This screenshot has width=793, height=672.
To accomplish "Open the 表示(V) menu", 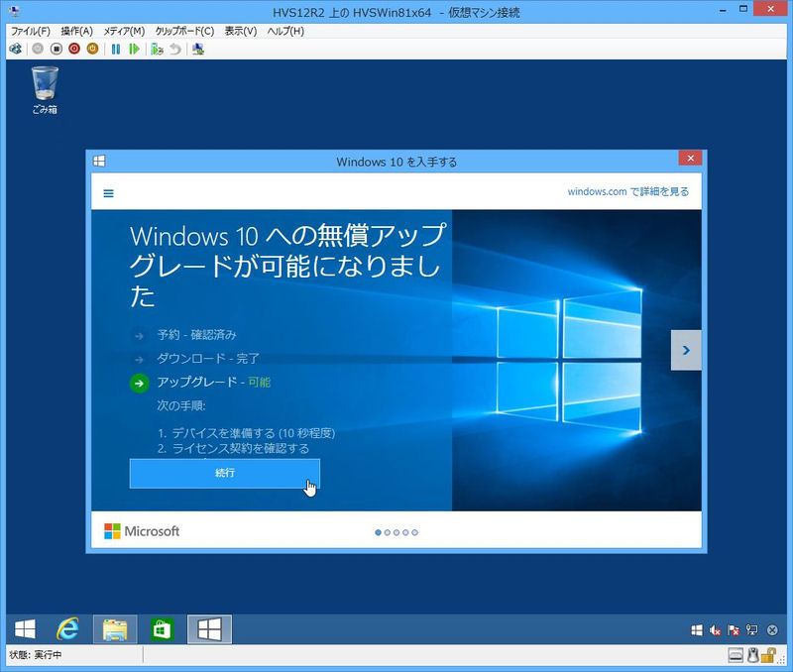I will [241, 31].
